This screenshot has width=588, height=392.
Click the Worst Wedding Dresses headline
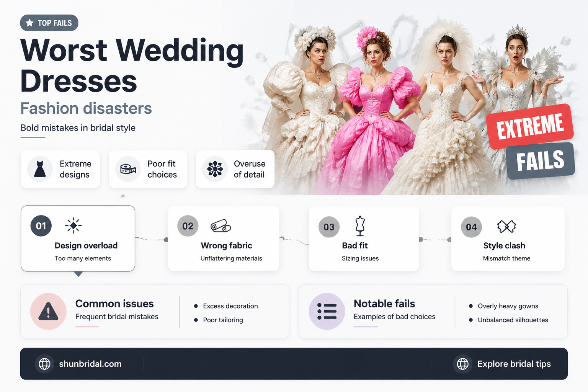132,65
